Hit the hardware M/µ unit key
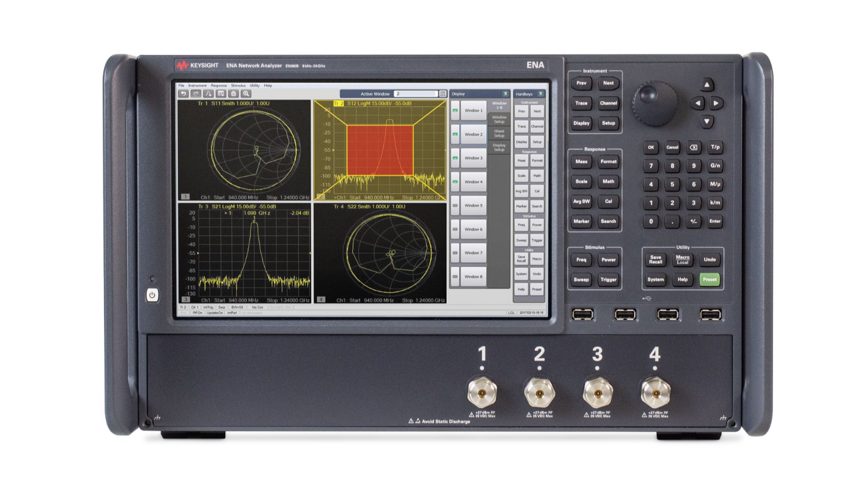The height and width of the screenshot is (500, 868). click(x=715, y=184)
